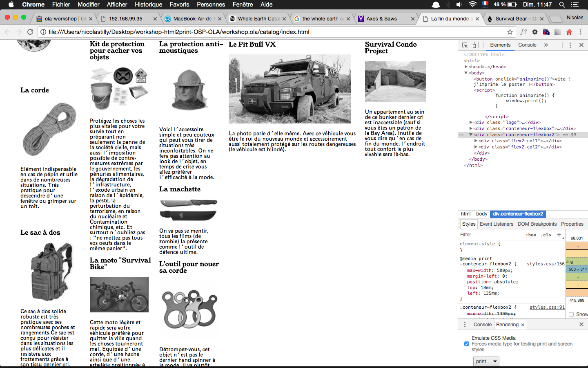Viewport: 588px width, 368px height.
Task: Close the Axes & Saws tab
Action: point(413,19)
